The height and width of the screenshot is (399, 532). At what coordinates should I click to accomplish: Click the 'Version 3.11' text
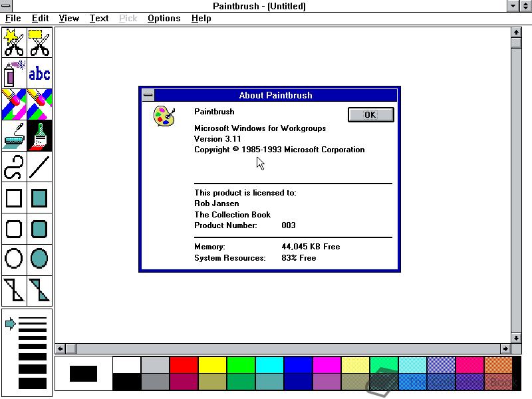pos(217,139)
